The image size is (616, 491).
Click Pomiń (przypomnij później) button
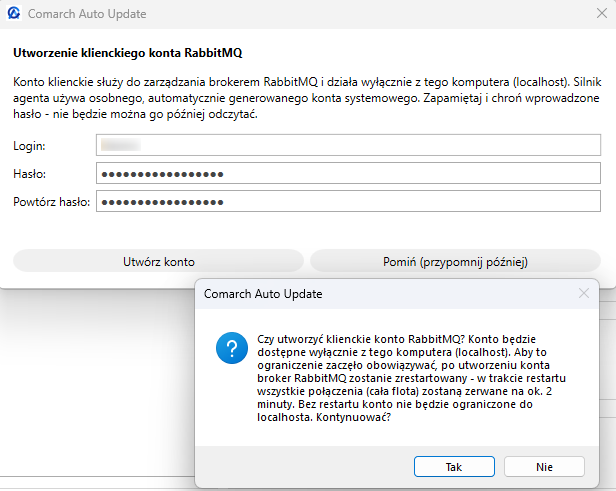(x=455, y=262)
